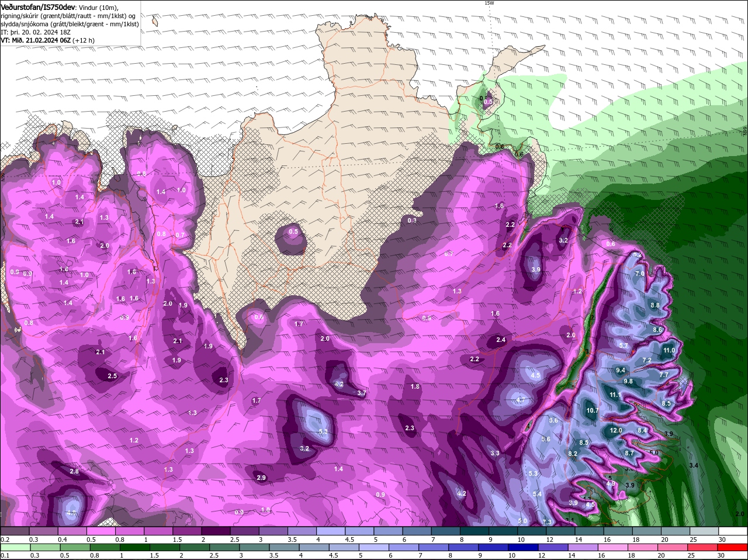Click the '15W' longitude label
The height and width of the screenshot is (560, 748).
pyautogui.click(x=490, y=3)
